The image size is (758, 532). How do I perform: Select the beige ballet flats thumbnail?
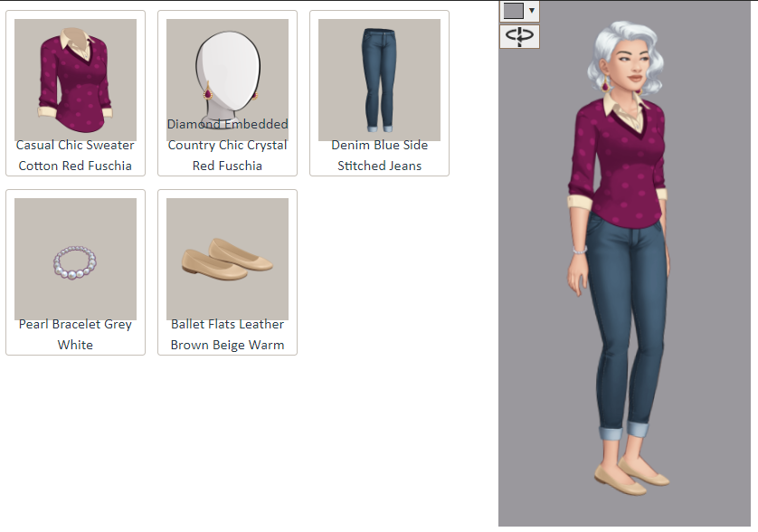[x=227, y=259]
